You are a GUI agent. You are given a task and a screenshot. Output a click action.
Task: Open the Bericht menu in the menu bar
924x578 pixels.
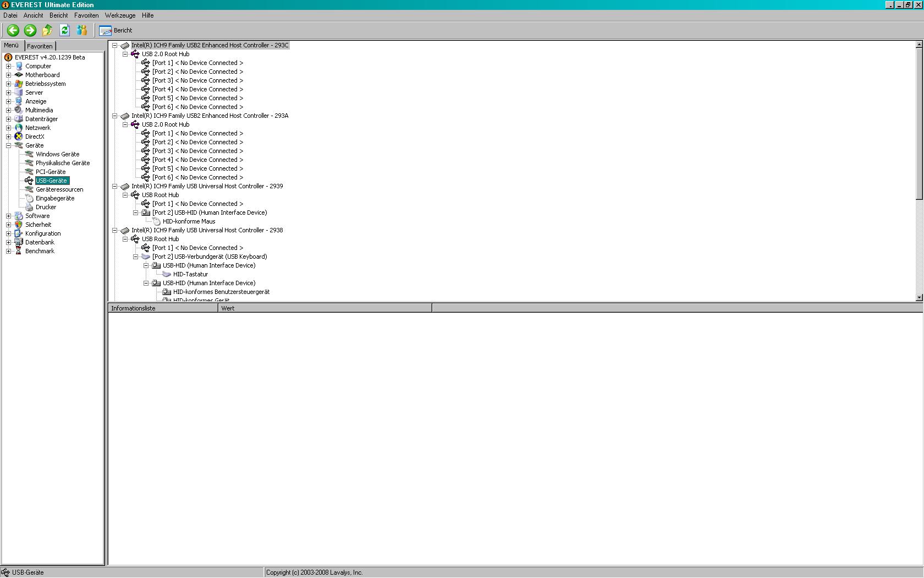tap(58, 15)
